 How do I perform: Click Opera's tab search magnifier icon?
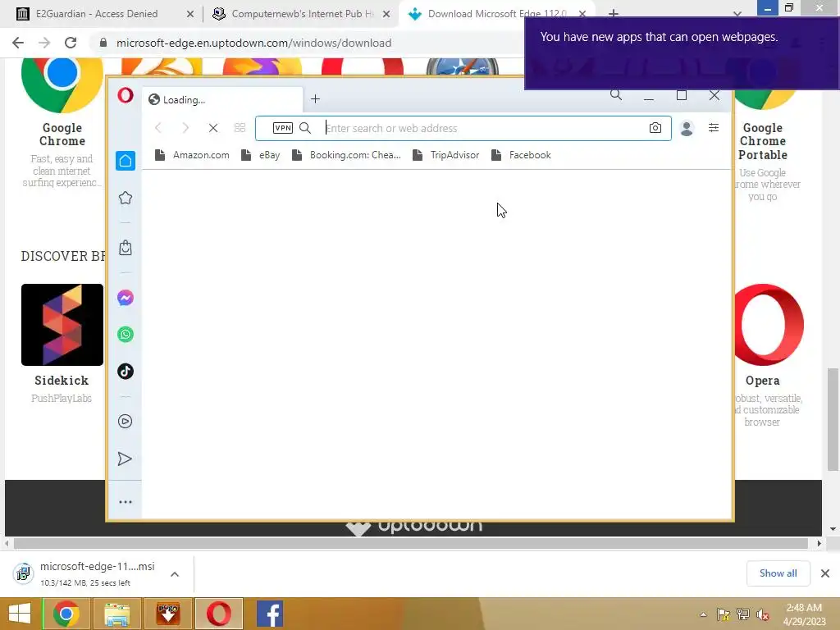616,95
